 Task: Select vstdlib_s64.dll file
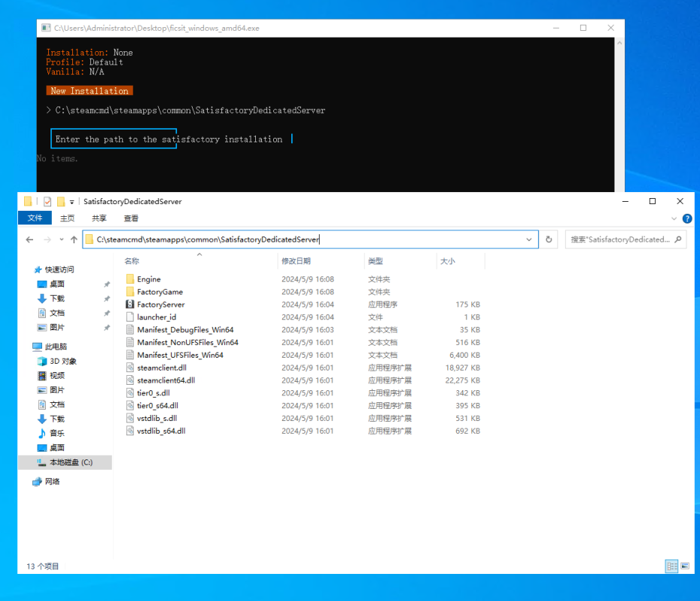(161, 432)
